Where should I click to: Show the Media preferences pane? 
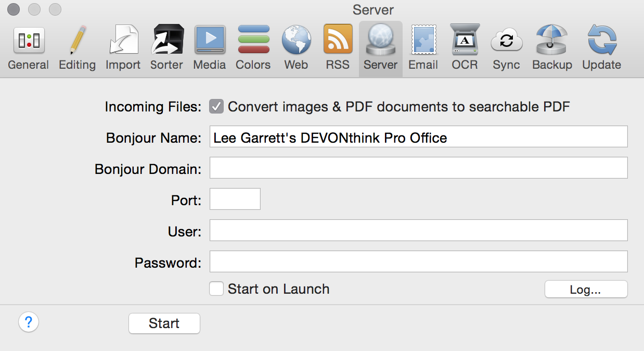click(x=210, y=48)
